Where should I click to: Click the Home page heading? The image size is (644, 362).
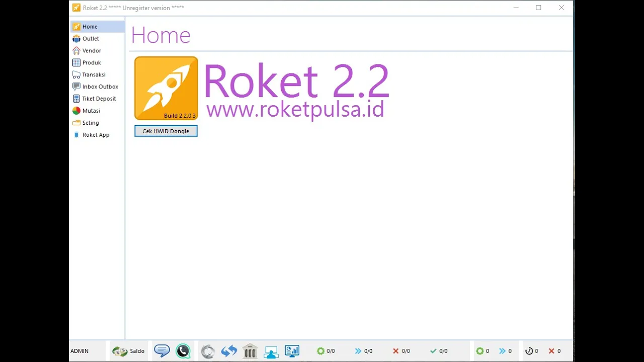click(161, 36)
